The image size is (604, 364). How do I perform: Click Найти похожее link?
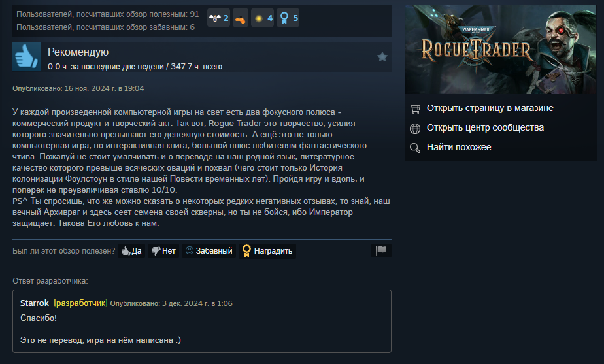click(x=459, y=147)
